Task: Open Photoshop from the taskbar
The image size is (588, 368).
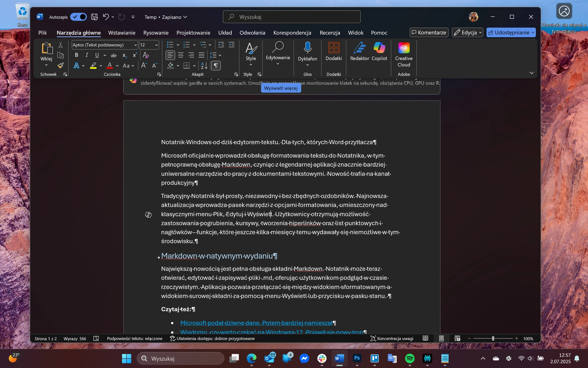Action: (x=357, y=358)
